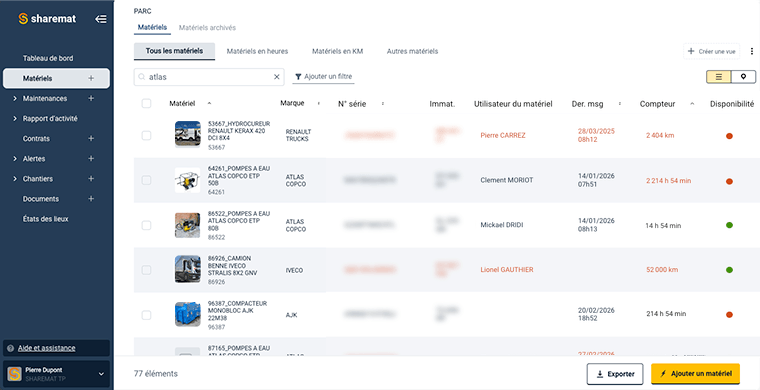This screenshot has width=760, height=390.
Task: Select Matériels en heures view tab
Action: click(257, 51)
